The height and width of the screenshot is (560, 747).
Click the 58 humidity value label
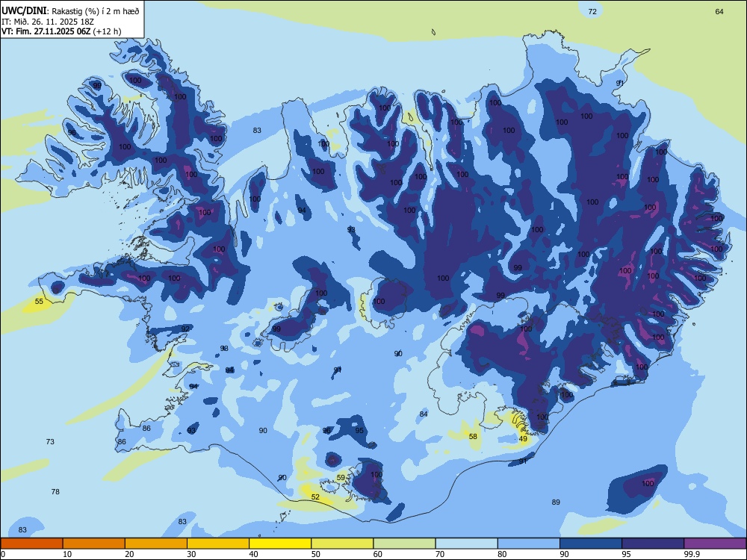point(473,436)
